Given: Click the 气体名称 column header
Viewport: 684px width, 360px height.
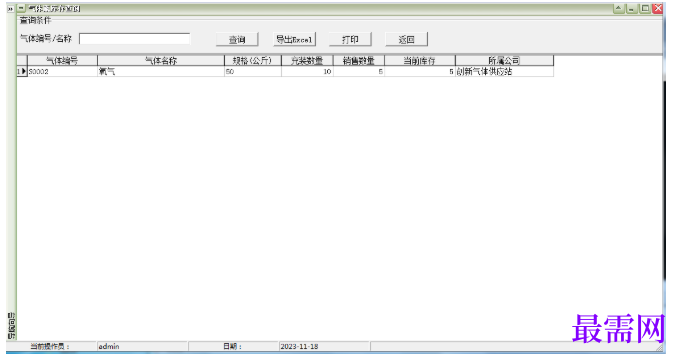Looking at the screenshot, I should (161, 61).
